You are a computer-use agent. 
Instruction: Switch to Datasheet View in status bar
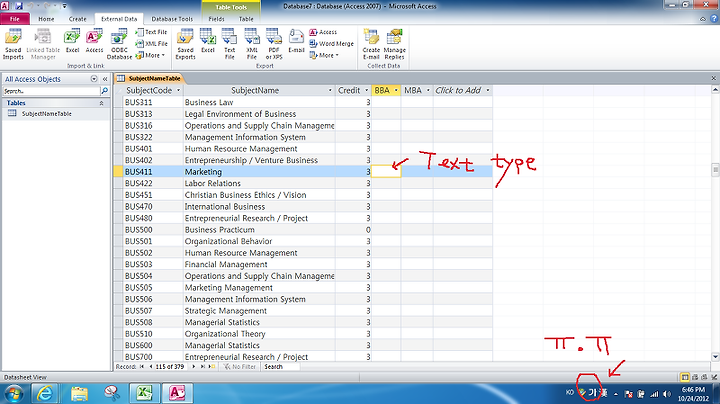point(685,377)
